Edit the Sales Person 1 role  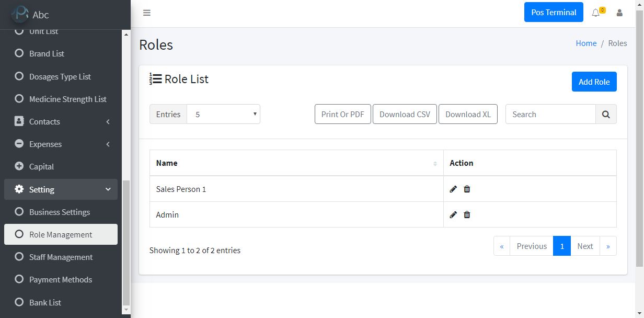coord(453,189)
